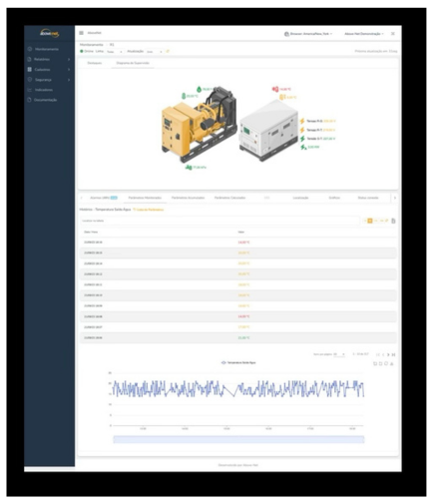Select the Parâmetros Acumulados tab
The width and height of the screenshot is (433, 504).
pos(188,198)
